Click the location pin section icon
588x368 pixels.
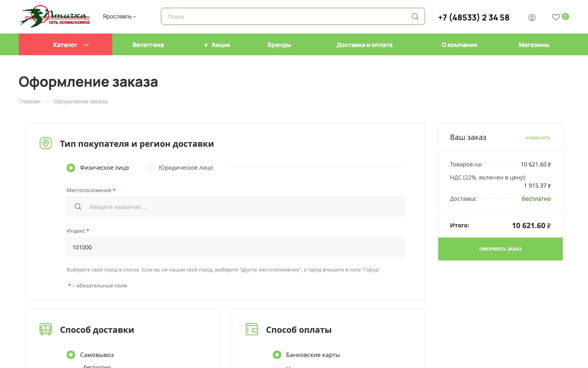pyautogui.click(x=46, y=143)
